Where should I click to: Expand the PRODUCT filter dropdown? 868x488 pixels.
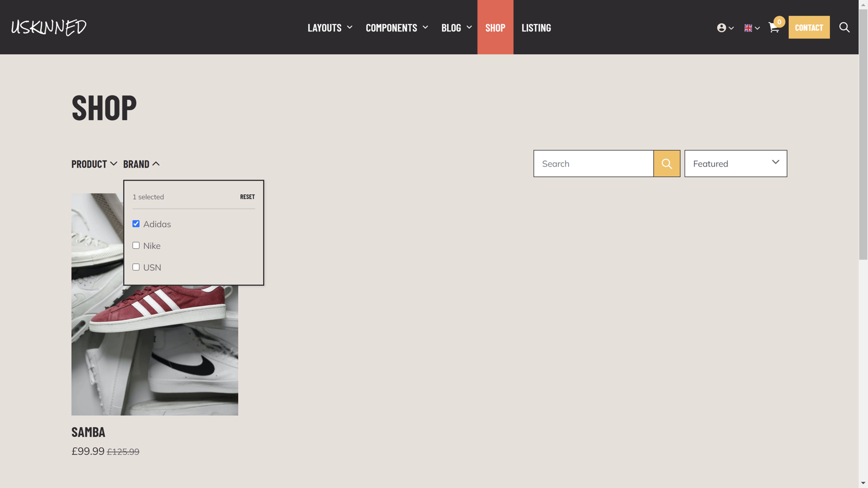[x=94, y=164]
